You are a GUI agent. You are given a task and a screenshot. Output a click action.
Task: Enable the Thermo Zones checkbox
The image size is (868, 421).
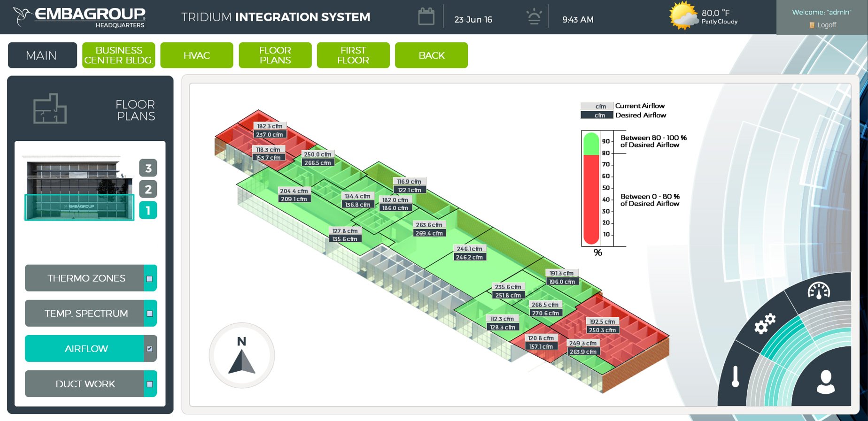click(x=149, y=278)
